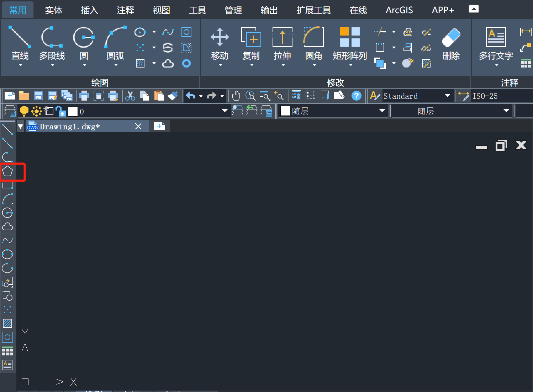Click the explode icon in 修改 panel

[408, 63]
